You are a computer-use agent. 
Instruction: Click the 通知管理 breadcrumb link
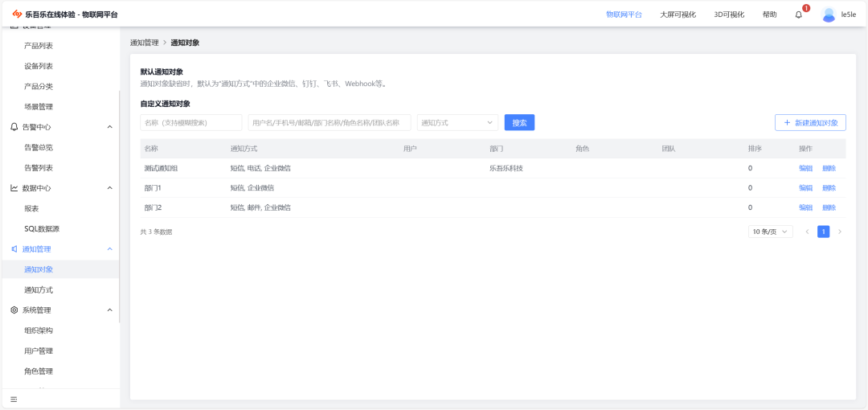(x=145, y=43)
